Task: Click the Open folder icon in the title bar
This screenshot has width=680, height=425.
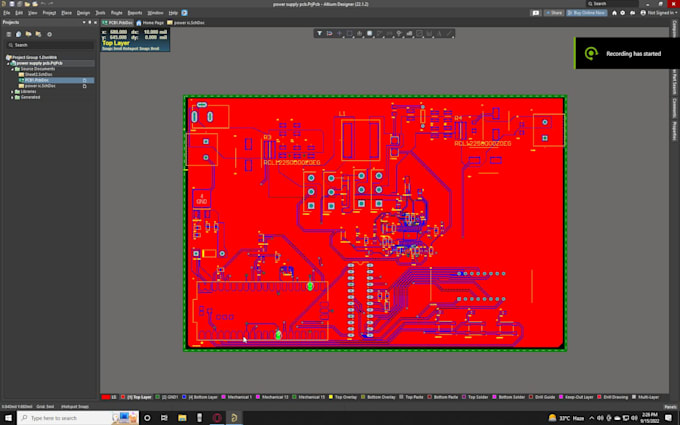Action: pos(27,4)
